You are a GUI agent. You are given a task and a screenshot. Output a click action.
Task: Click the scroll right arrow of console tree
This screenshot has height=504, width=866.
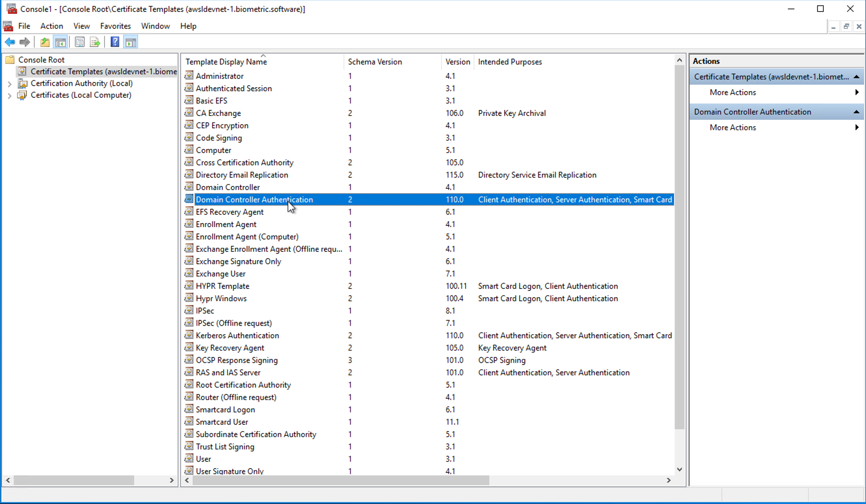(x=171, y=480)
